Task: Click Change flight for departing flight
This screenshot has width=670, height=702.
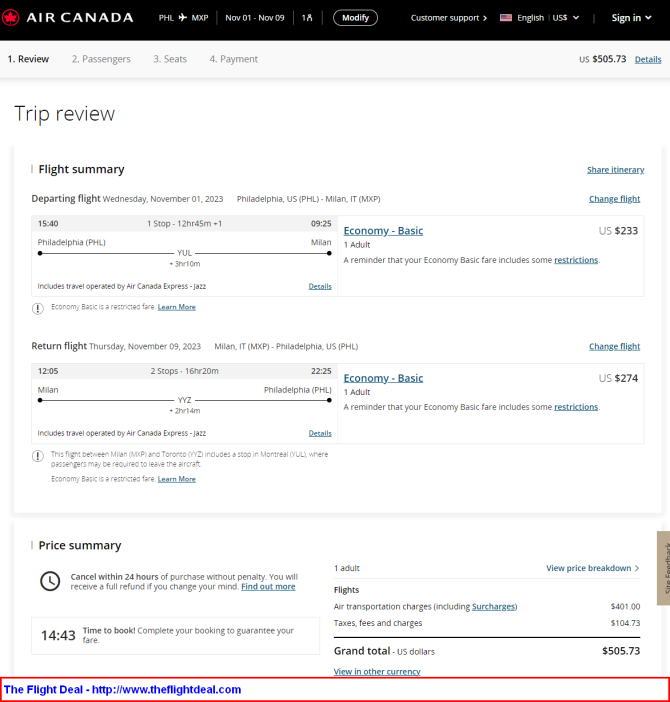Action: pos(614,199)
